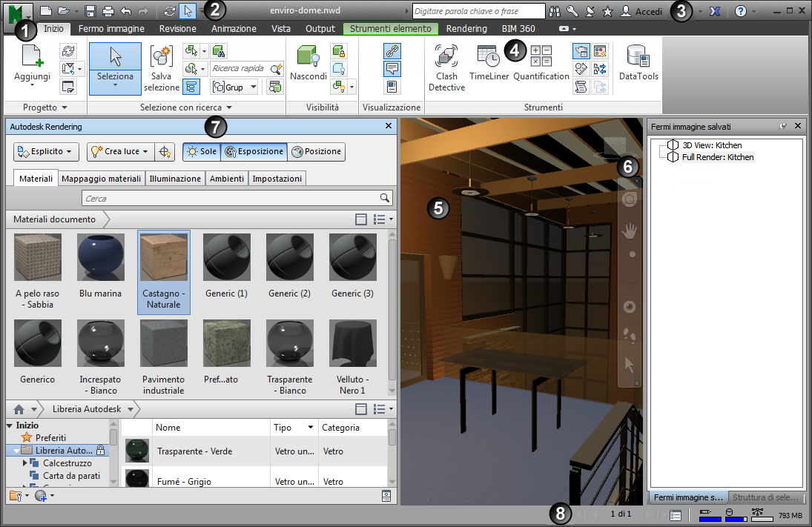Click the New file icon in quick access toolbar
The image size is (812, 527).
click(x=45, y=11)
